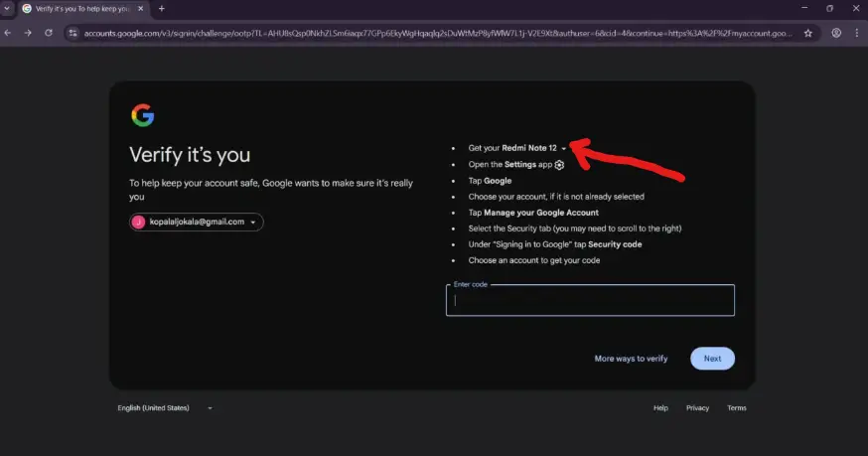Reload the page with the refresh icon

click(x=49, y=33)
